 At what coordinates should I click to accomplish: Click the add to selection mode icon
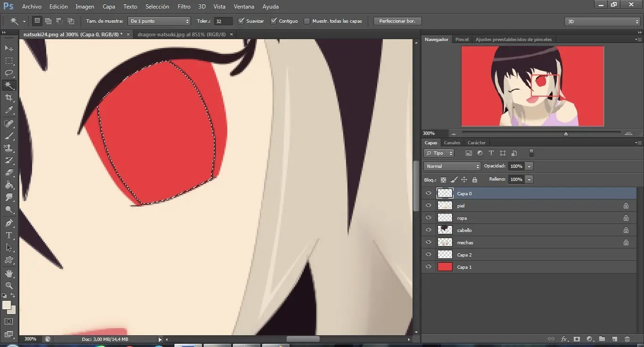click(x=48, y=21)
